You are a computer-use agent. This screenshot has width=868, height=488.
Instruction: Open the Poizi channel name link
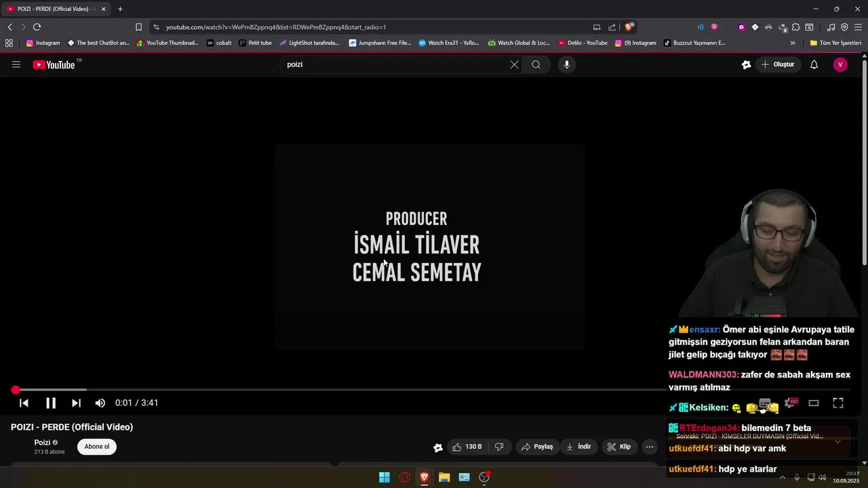click(42, 443)
